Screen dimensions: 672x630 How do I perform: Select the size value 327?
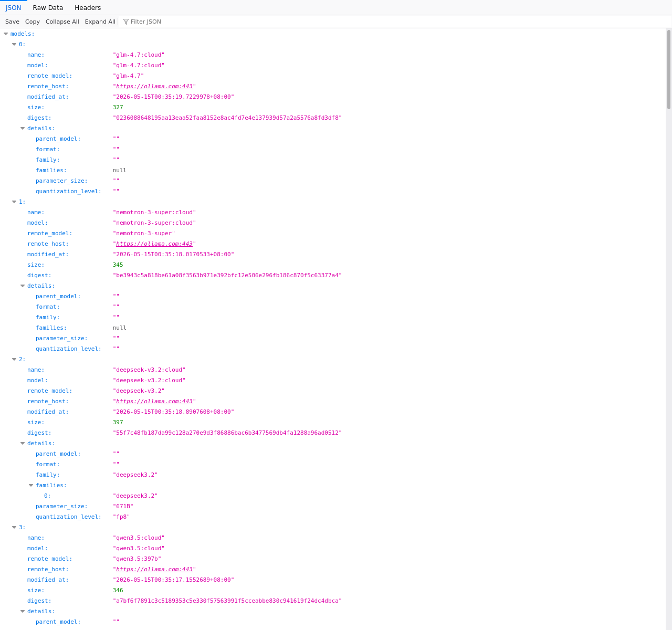tap(118, 107)
